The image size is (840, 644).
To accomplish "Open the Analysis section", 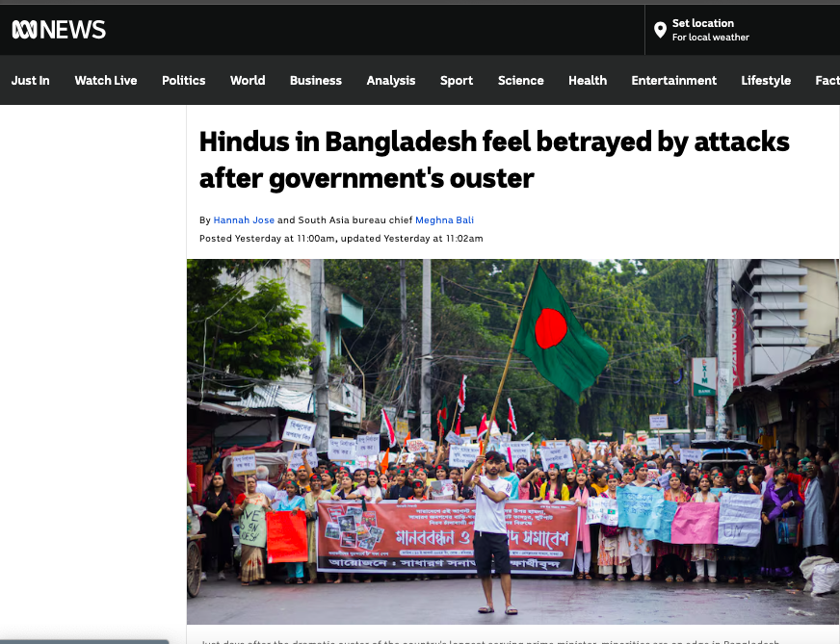I will pyautogui.click(x=391, y=80).
